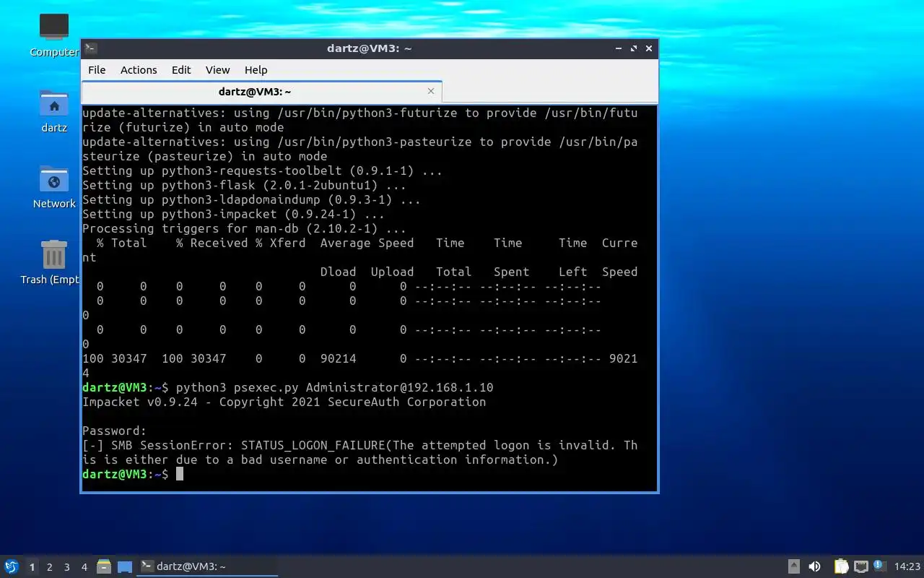Click the '% Received' column header text
This screenshot has width=924, height=578.
212,243
